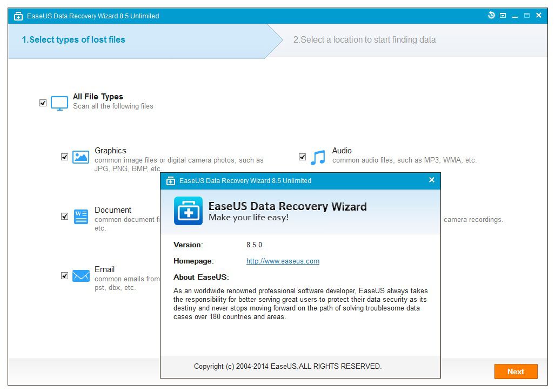
Task: Click the Audio music note icon
Action: [318, 157]
